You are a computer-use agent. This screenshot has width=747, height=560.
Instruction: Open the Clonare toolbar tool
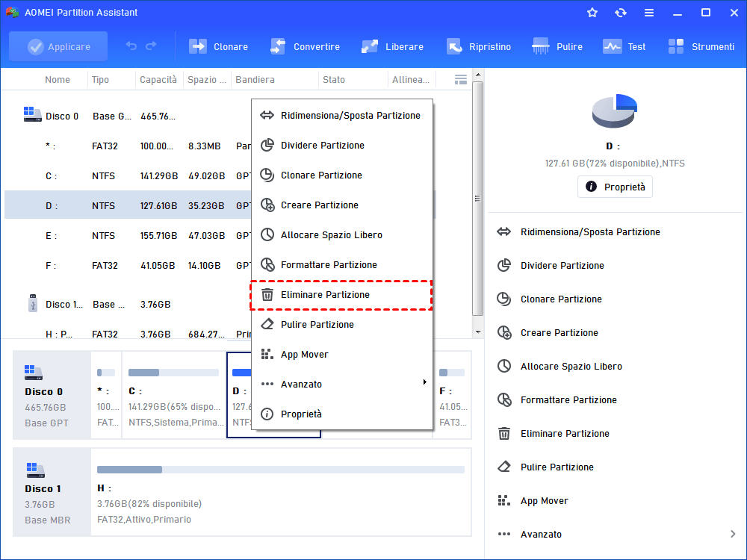coord(219,46)
